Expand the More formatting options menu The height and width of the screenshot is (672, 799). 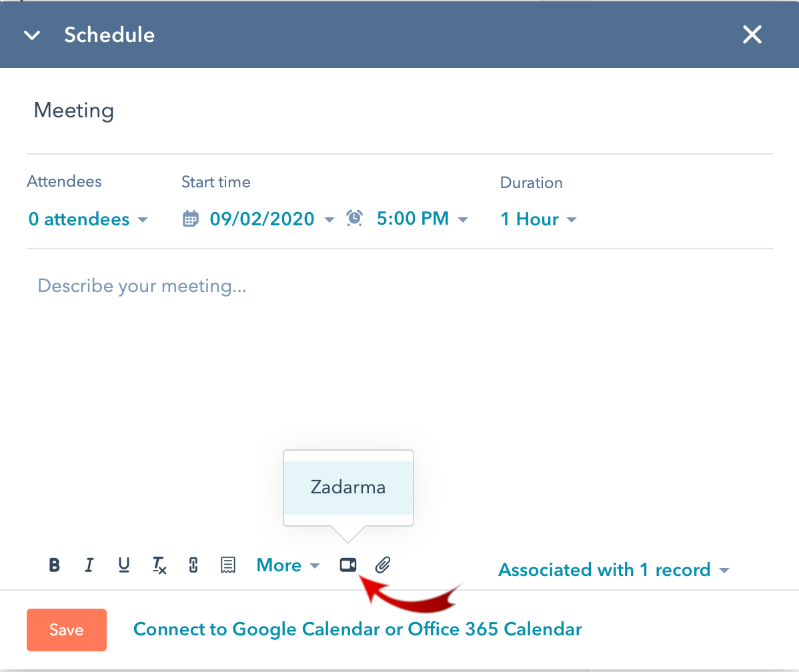coord(288,565)
